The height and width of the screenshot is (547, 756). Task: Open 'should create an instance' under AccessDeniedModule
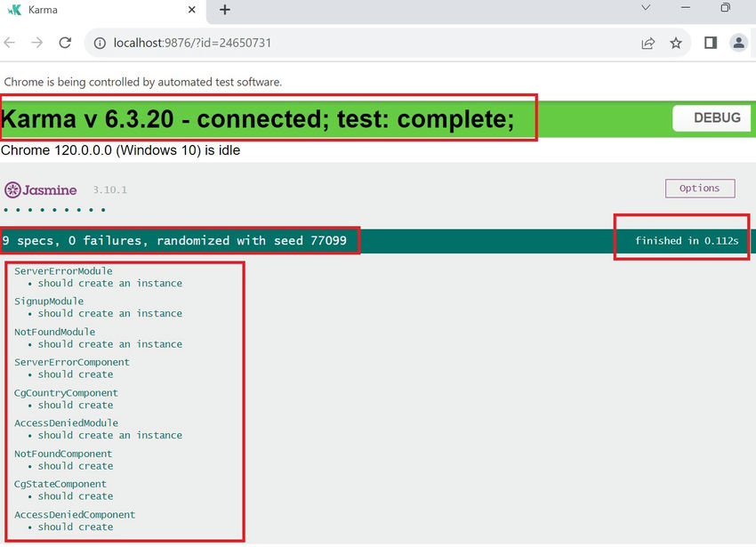[110, 435]
